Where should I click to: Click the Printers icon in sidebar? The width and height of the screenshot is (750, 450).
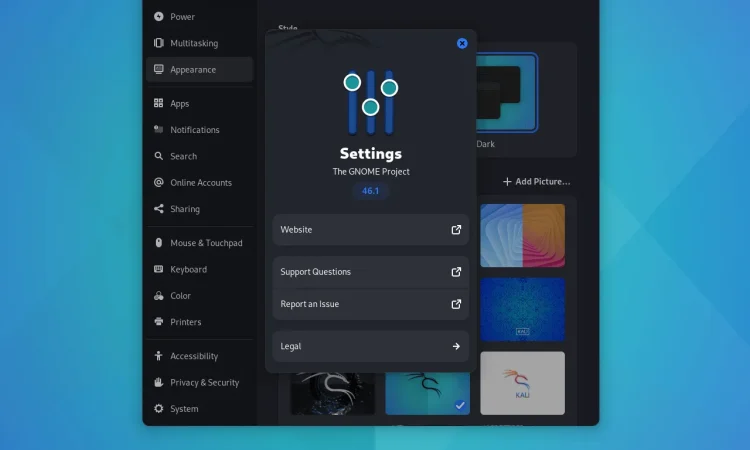tap(159, 322)
